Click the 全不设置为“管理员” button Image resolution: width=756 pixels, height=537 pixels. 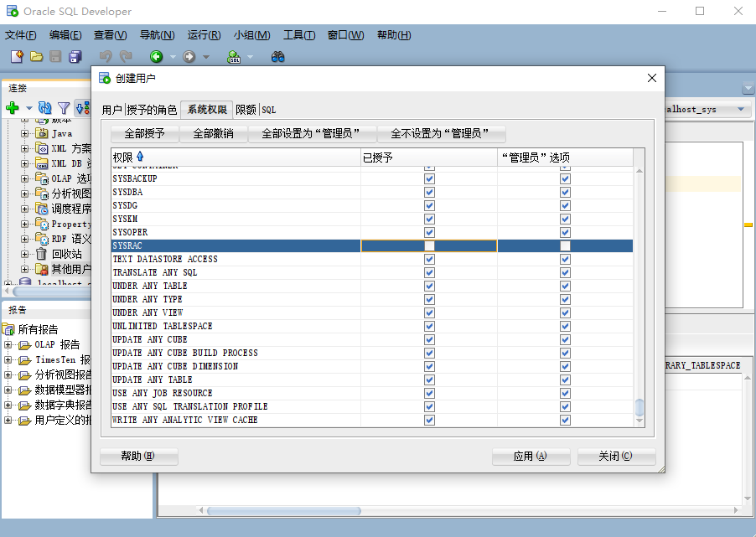click(440, 133)
